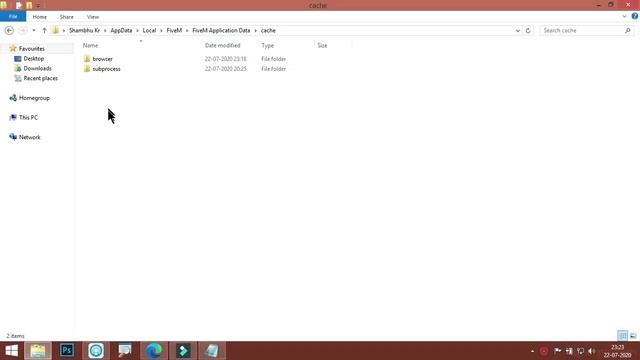Screen dimensions: 640x360
Task: Open recent locations dropdown arrow
Action: point(34,31)
